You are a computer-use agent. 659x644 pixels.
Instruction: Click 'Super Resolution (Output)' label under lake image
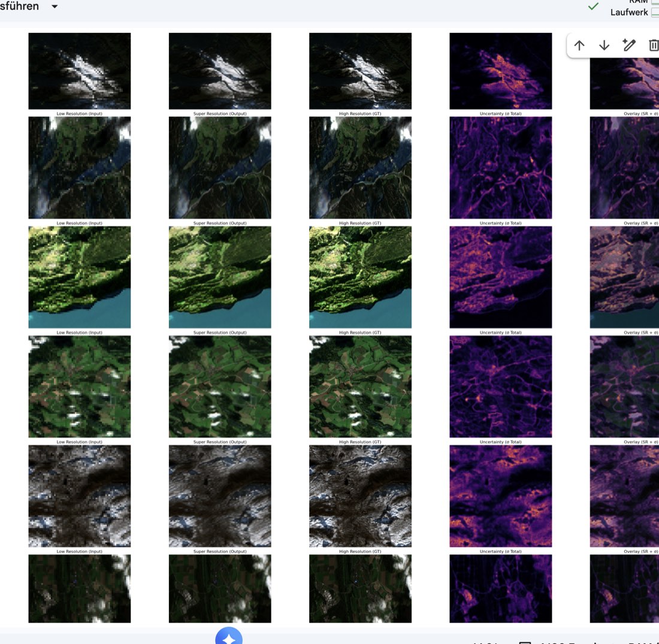(220, 332)
